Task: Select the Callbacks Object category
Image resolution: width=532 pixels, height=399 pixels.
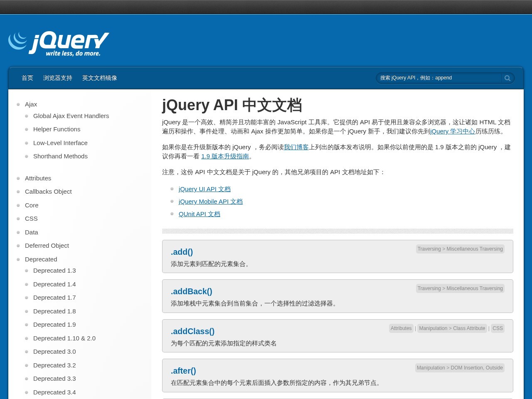Action: (x=48, y=192)
